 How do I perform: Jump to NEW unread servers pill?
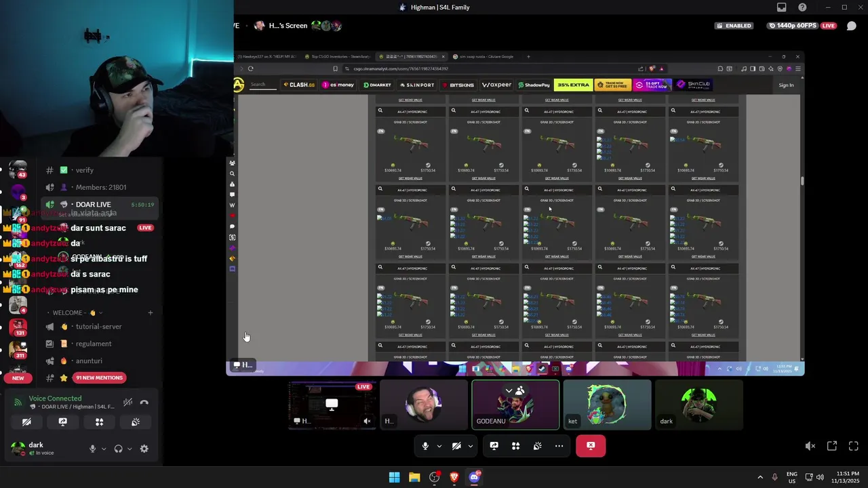tap(18, 378)
